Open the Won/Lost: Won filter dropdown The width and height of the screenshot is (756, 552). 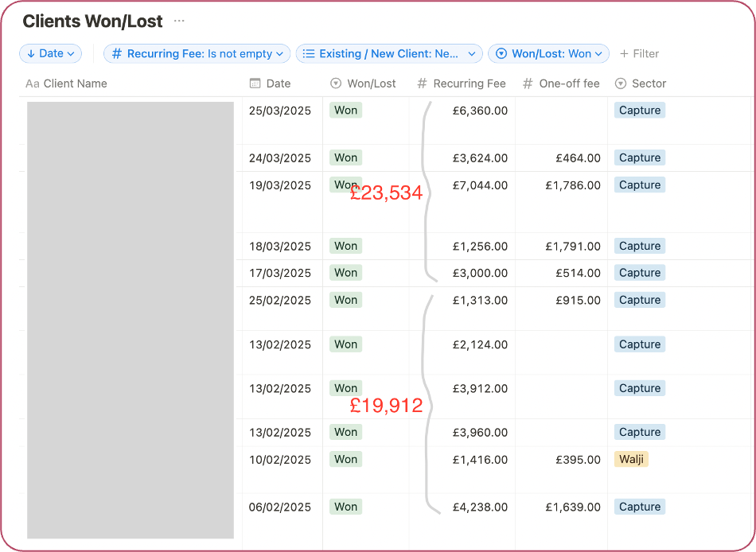click(x=548, y=53)
